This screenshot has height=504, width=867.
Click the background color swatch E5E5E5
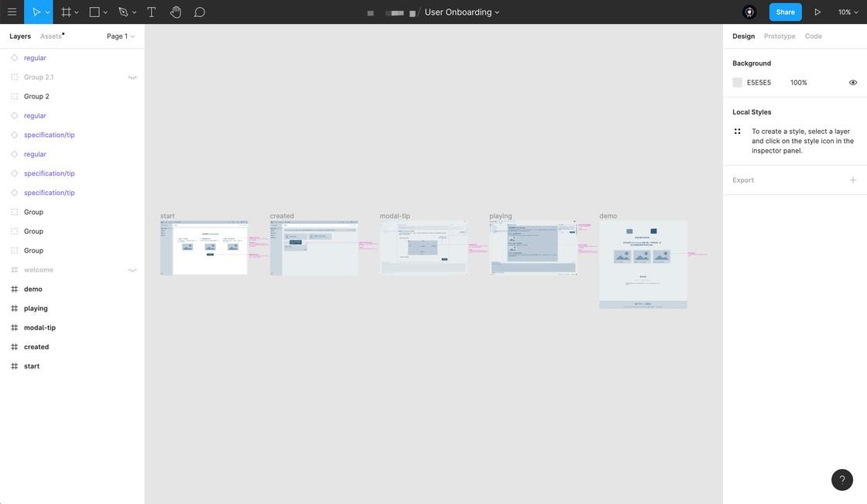point(737,82)
